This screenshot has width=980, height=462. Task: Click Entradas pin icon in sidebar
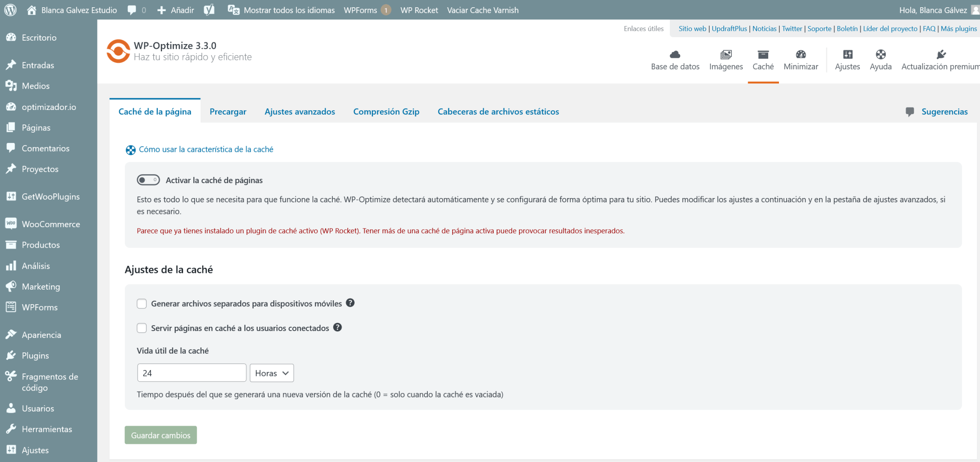point(11,65)
